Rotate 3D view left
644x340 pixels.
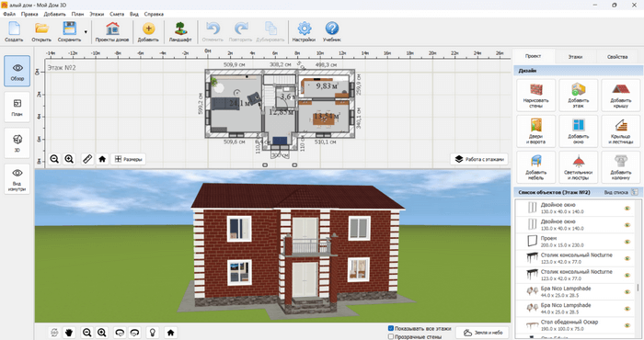120,333
